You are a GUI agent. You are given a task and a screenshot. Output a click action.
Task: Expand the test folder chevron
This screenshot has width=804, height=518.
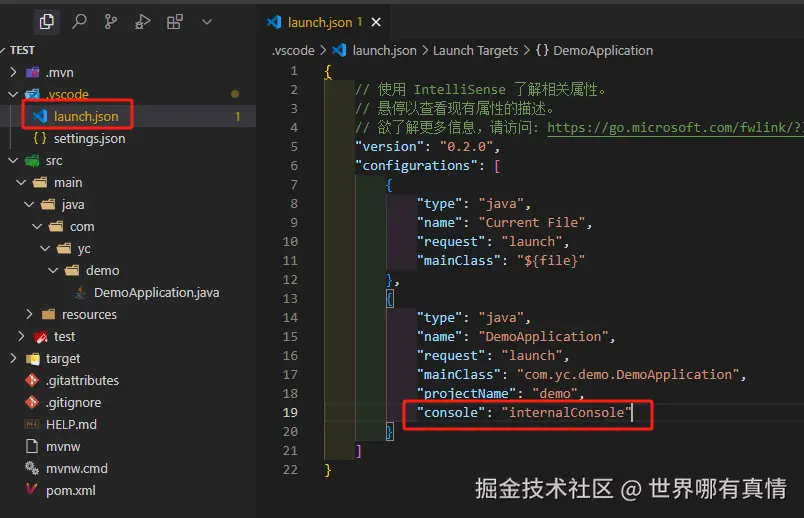pos(21,336)
